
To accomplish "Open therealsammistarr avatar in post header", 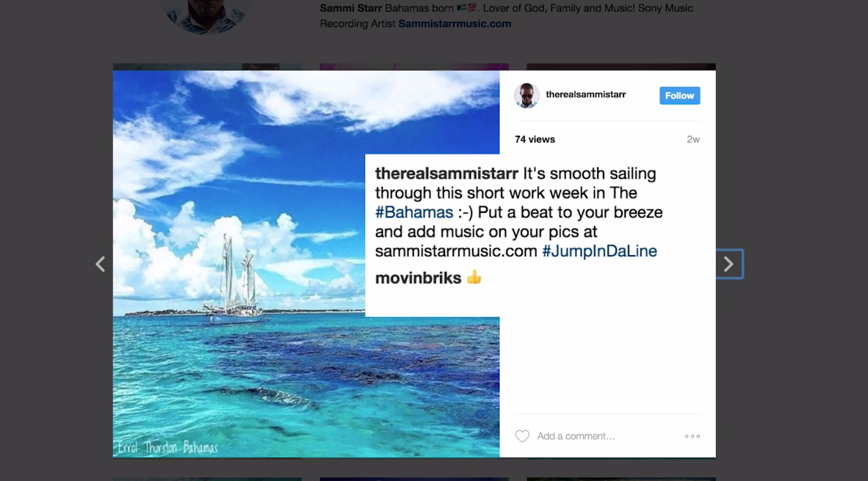I will (527, 95).
